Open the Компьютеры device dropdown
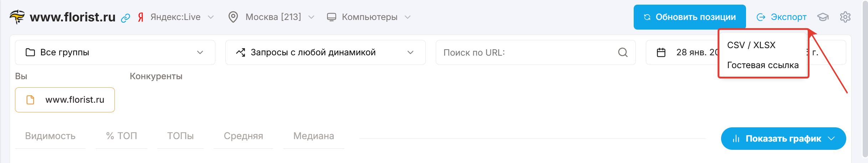This screenshot has width=868, height=163. (374, 17)
